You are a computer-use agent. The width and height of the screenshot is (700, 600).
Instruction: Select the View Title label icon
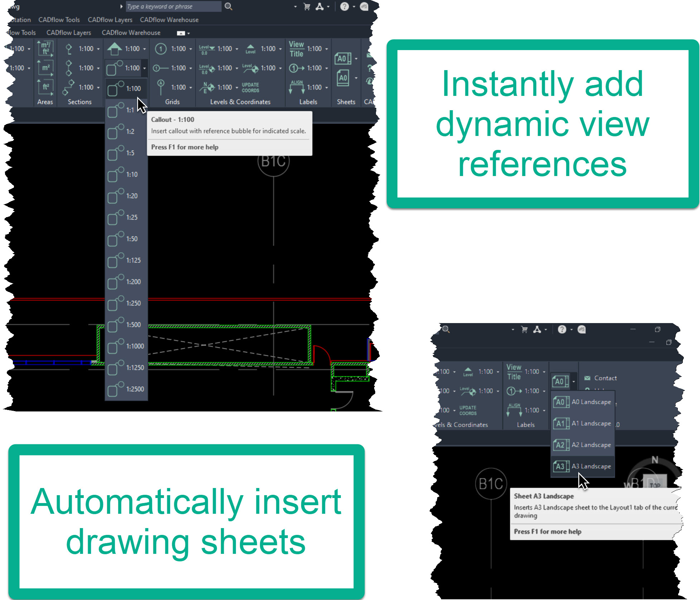[296, 49]
